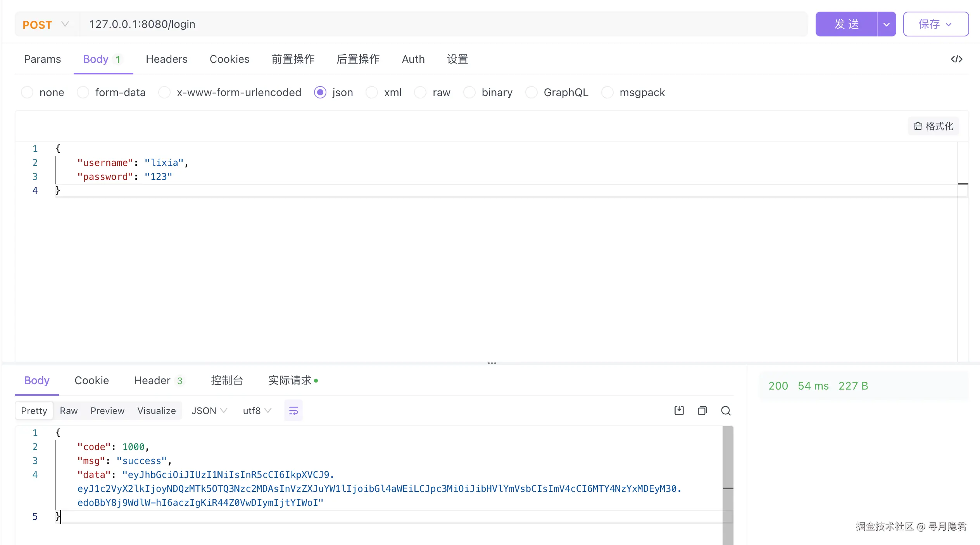Open the response Cookie tab

pyautogui.click(x=91, y=380)
